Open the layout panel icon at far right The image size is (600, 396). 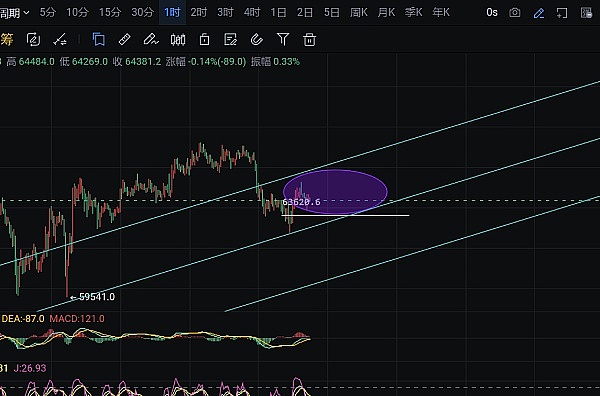point(587,13)
